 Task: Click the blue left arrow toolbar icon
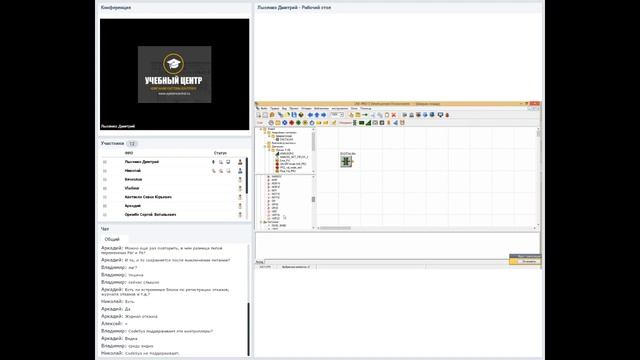[310, 115]
